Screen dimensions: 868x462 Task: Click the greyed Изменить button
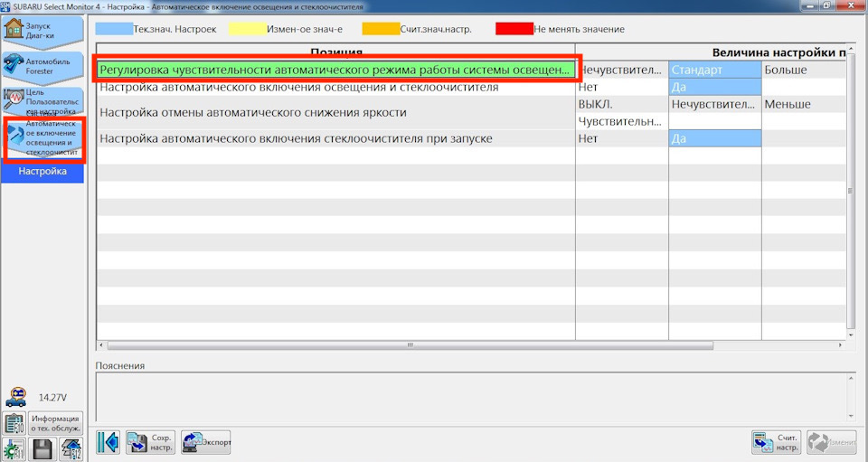tap(832, 442)
